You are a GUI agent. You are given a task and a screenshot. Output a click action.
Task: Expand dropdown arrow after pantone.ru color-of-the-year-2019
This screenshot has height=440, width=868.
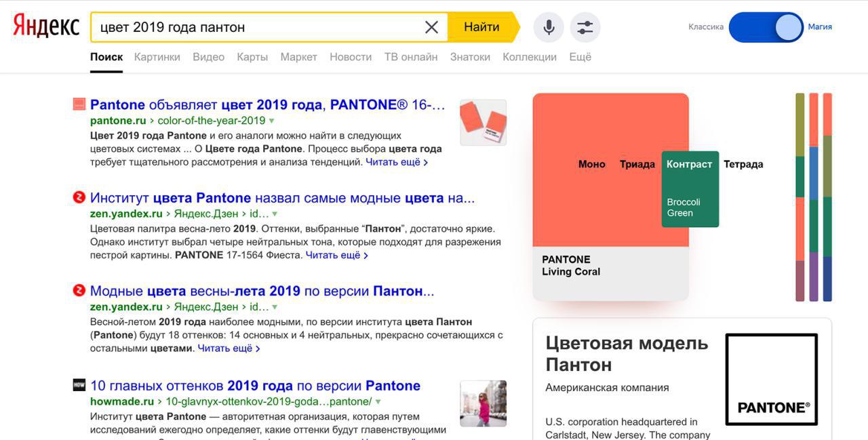272,121
